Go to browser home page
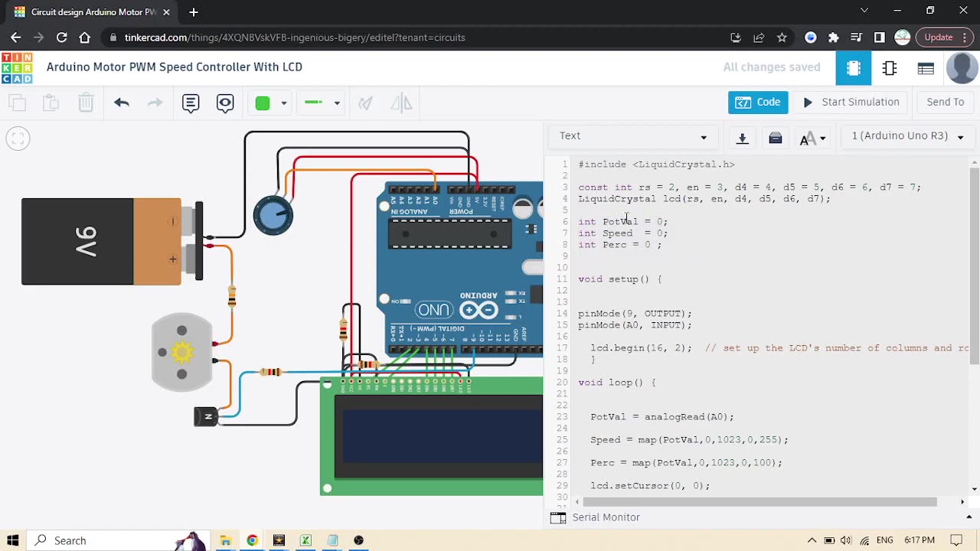Image resolution: width=980 pixels, height=551 pixels. 85,37
